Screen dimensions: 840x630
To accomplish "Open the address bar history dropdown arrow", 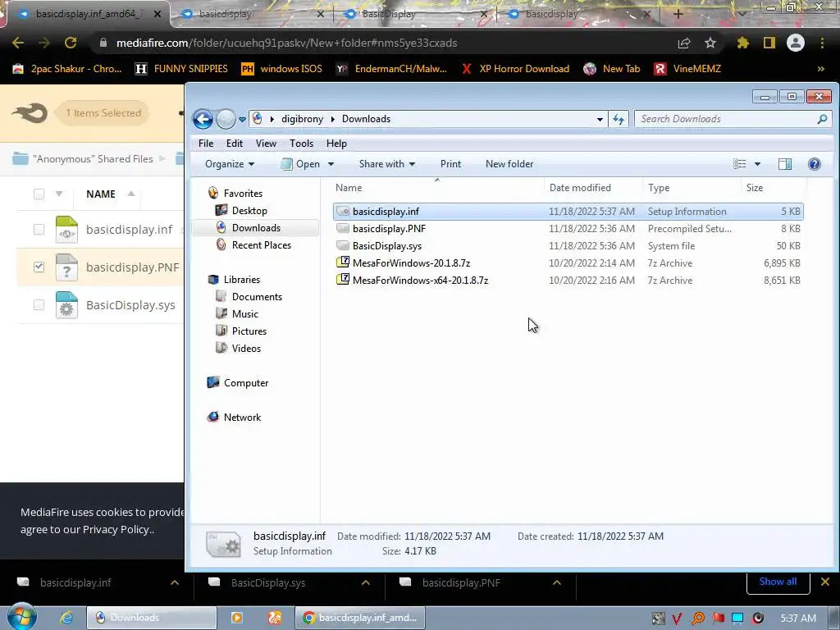I will 600,120.
